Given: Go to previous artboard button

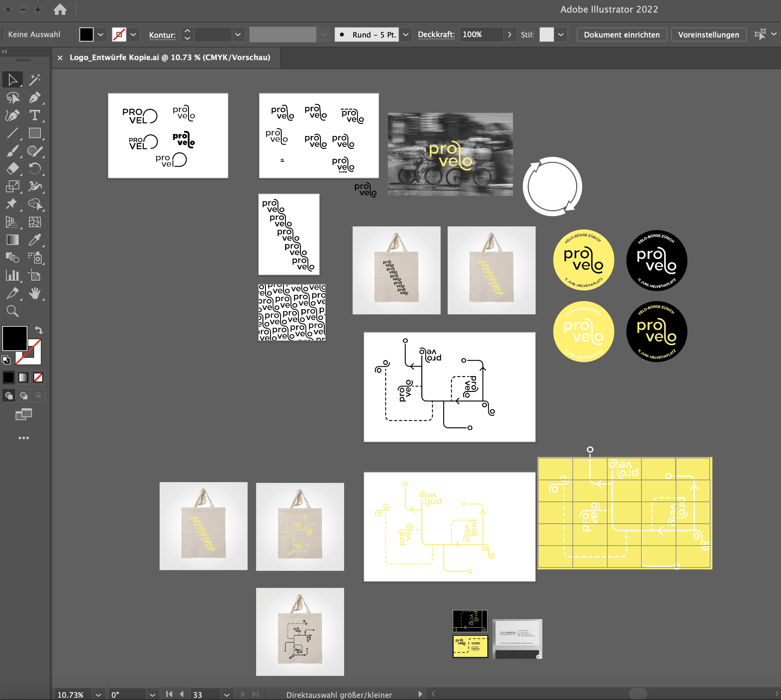Looking at the screenshot, I should tap(182, 694).
